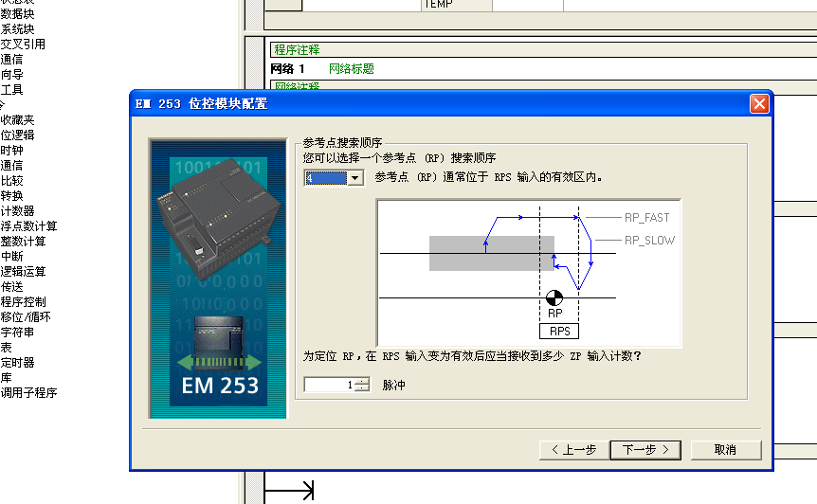The image size is (817, 504).
Task: Open 工具 in the left tree
Action: point(11,90)
